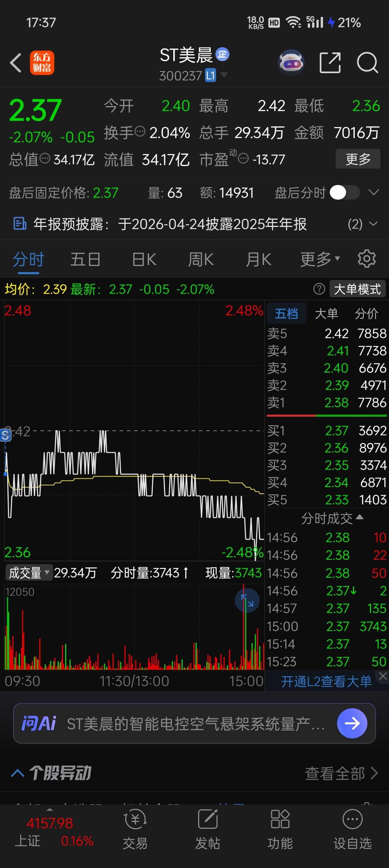Tap the 15:00 2.37 3743 trade row
The width and height of the screenshot is (389, 868).
pos(327,627)
